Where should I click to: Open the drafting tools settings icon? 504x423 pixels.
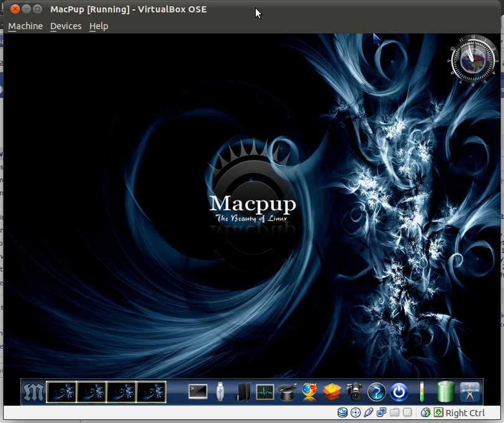(x=470, y=392)
